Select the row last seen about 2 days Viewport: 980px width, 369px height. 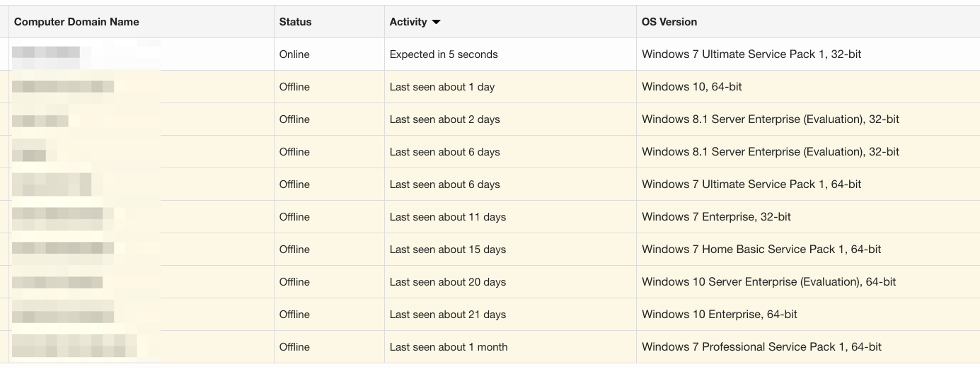[x=444, y=119]
